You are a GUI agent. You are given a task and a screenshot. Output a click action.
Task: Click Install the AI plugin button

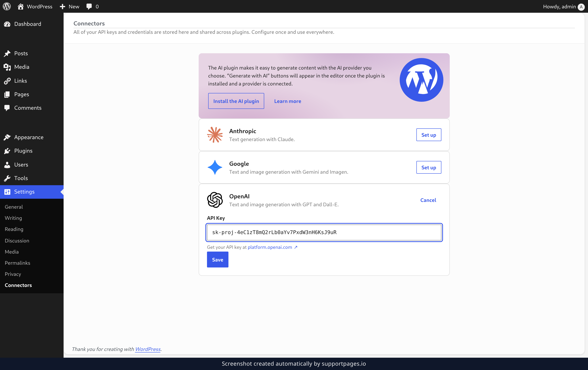[x=236, y=101]
